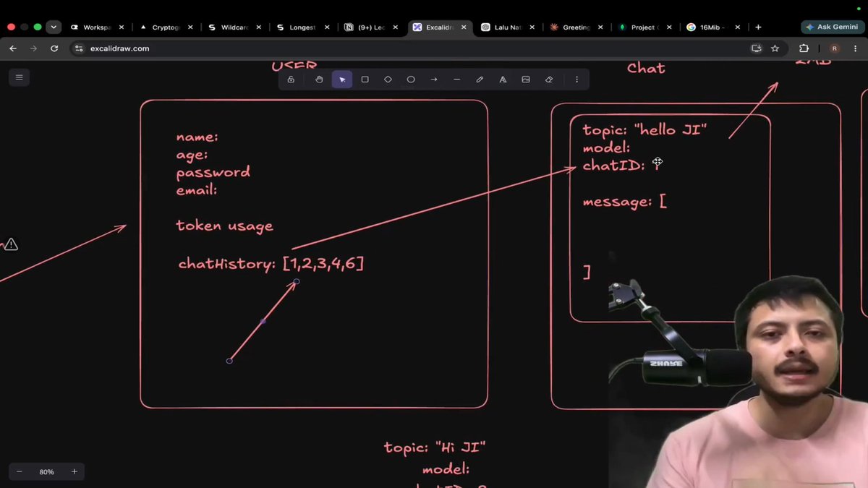868x488 pixels.
Task: Open the R profile avatar
Action: point(835,48)
